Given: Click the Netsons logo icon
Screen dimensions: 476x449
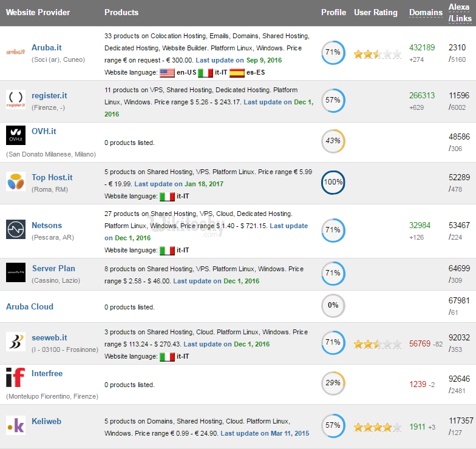Looking at the screenshot, I should tap(15, 229).
